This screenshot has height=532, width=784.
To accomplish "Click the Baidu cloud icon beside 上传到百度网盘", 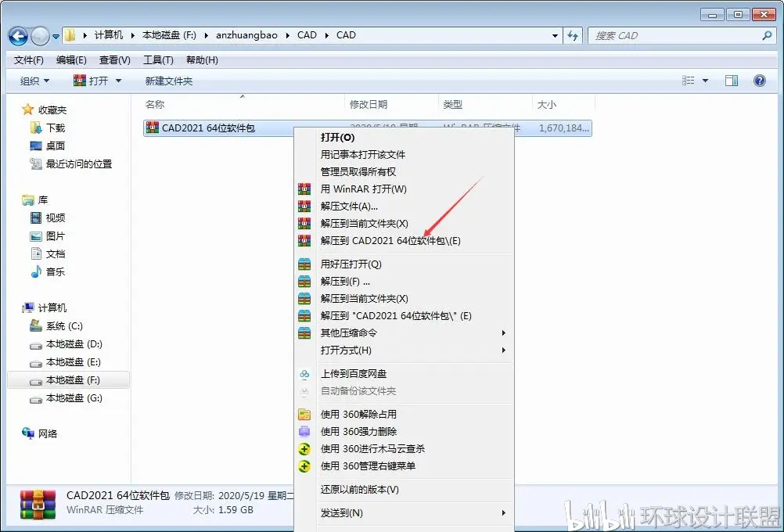I will click(304, 373).
